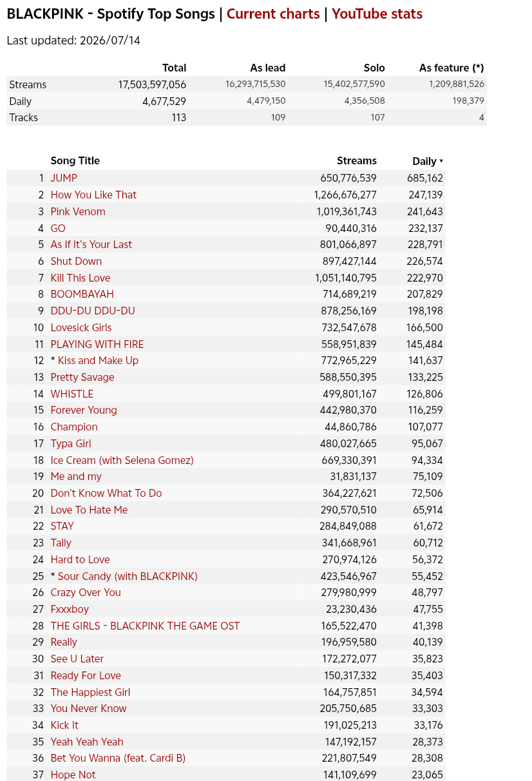Open Kiss and Make Up link
Image resolution: width=532 pixels, height=781 pixels.
pos(98,360)
